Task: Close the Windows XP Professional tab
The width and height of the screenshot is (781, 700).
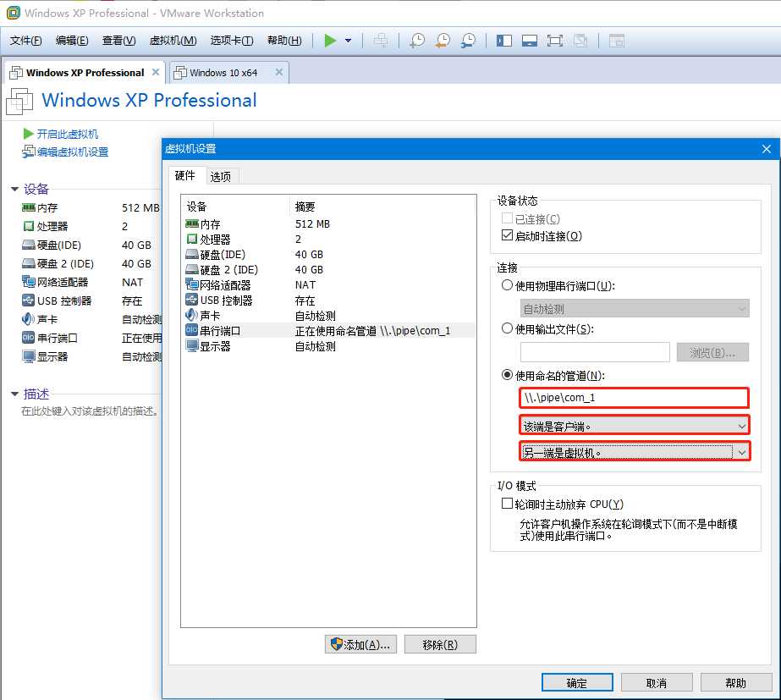Action: click(156, 72)
